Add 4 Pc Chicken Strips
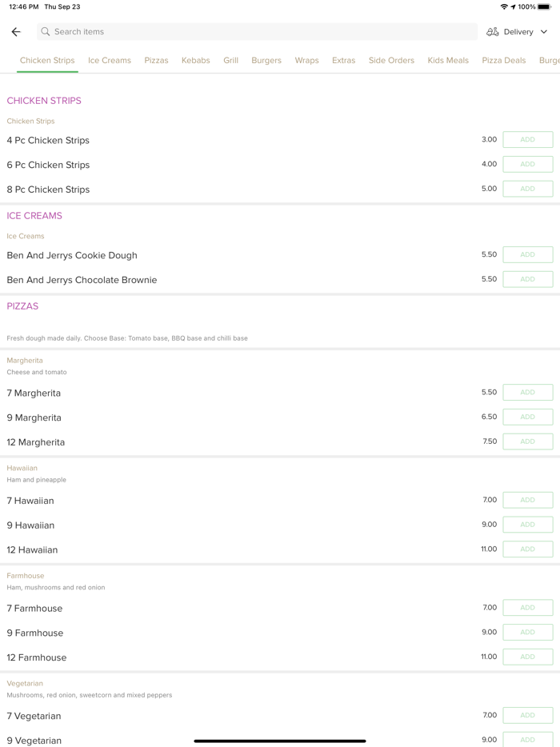This screenshot has width=560, height=747. [x=527, y=140]
